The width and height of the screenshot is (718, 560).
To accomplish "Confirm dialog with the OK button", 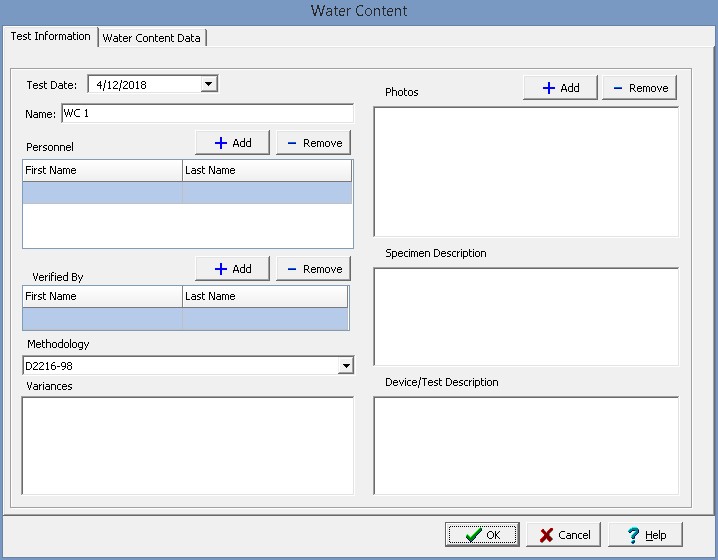I will coord(482,535).
